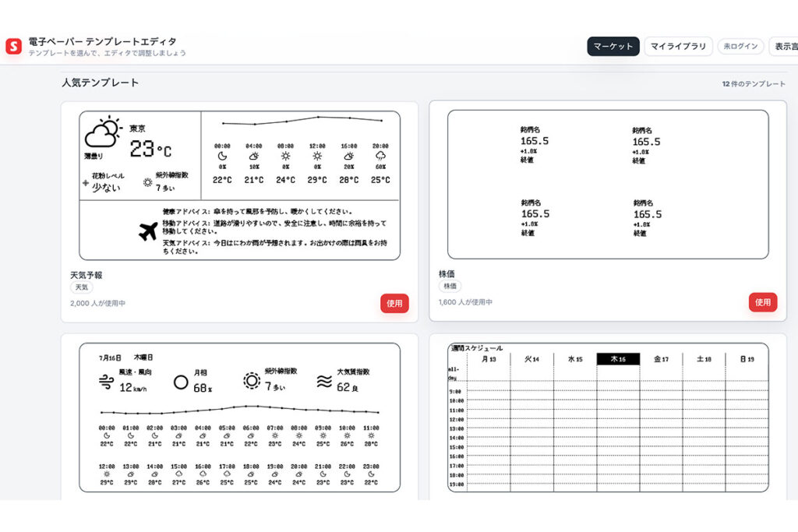Use the 株価 template with 使用 button
Screen dimensions: 798x532
click(762, 302)
